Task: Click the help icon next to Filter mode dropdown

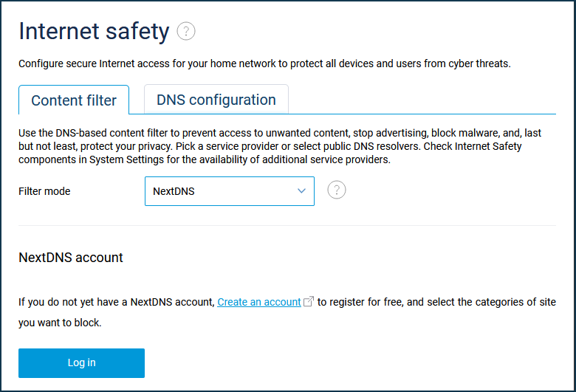Action: [337, 190]
